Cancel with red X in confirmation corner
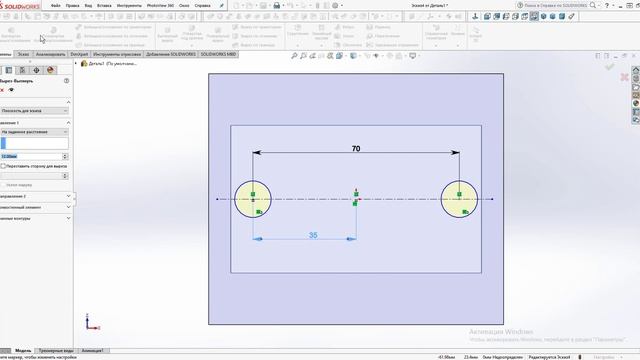Viewport: 640px width, 360px height. (624, 77)
